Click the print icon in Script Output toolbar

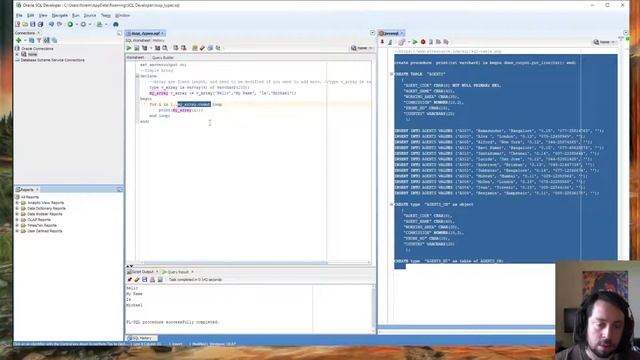[x=152, y=280]
